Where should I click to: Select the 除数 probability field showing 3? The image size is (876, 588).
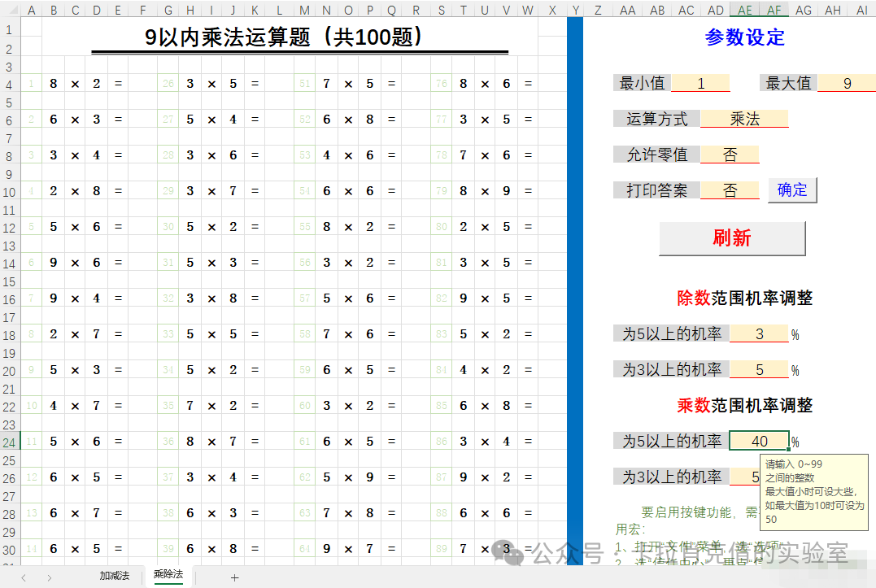(x=759, y=333)
